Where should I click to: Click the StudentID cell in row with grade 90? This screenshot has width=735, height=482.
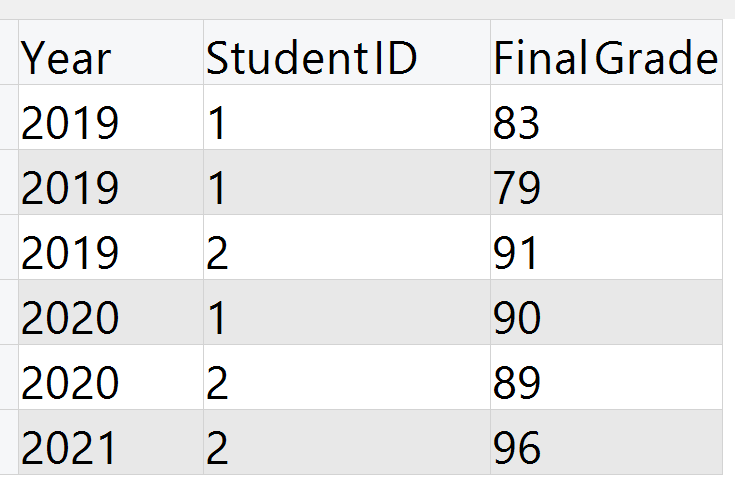tap(347, 312)
